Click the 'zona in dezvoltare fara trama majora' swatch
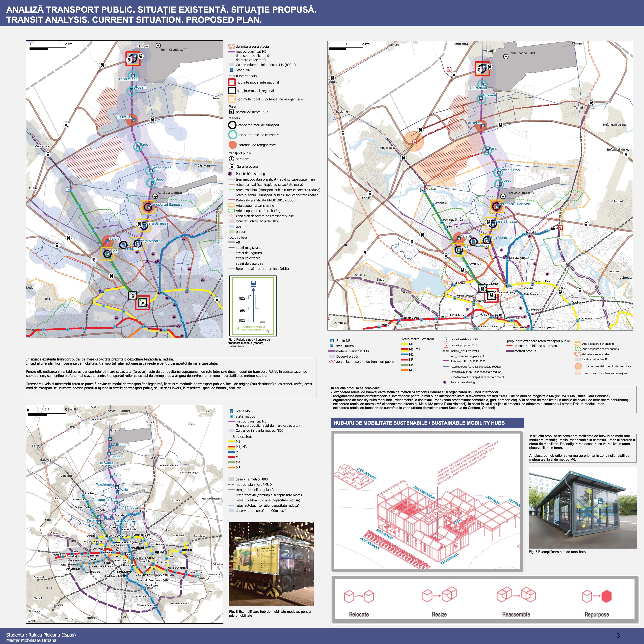Screen dimensions: 644x644 [578, 373]
